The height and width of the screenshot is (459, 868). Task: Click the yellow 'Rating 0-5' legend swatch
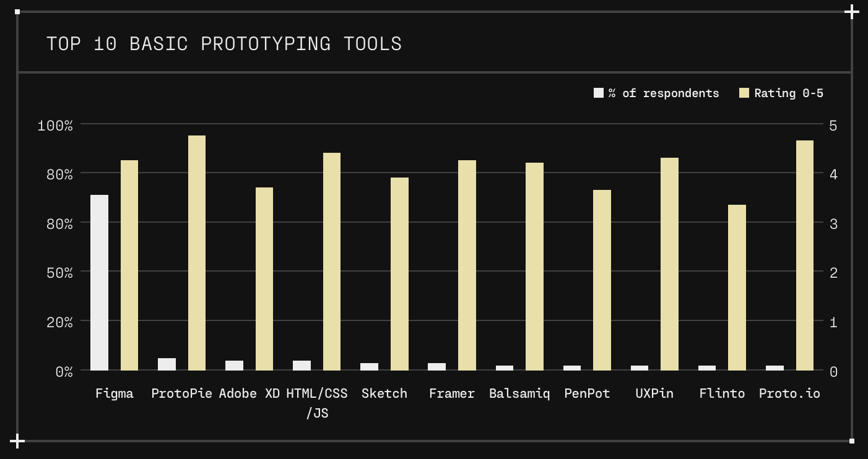click(x=744, y=93)
